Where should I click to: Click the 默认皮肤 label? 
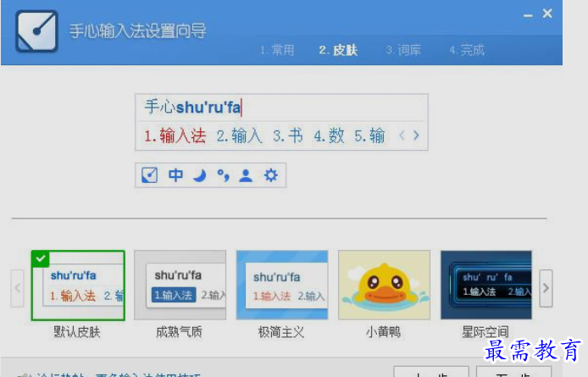pos(77,332)
